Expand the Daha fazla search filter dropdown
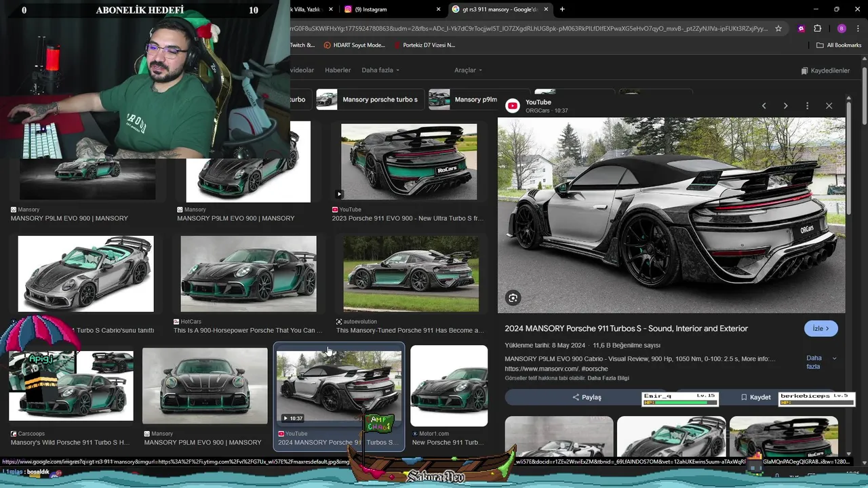The image size is (868, 488). click(x=380, y=70)
